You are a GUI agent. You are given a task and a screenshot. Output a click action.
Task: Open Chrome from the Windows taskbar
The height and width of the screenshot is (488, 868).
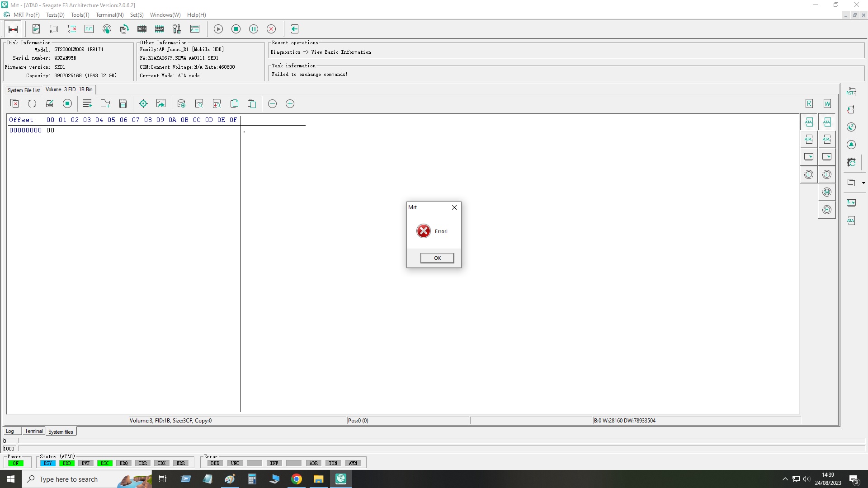(297, 479)
